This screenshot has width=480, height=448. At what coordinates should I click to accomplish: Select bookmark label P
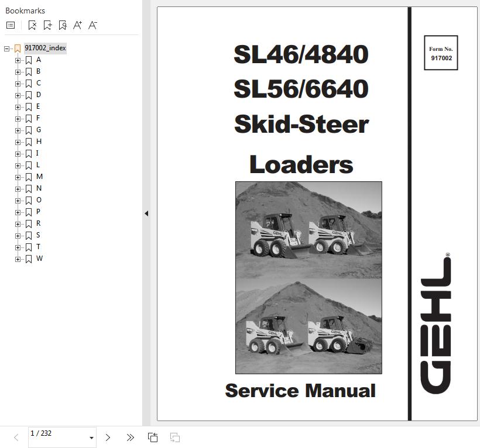[x=38, y=212]
